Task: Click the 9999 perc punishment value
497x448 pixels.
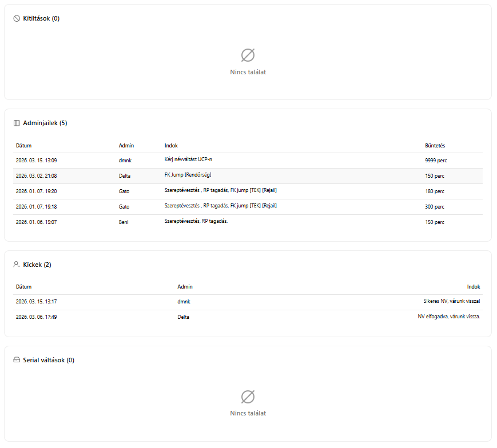Action: click(x=436, y=161)
